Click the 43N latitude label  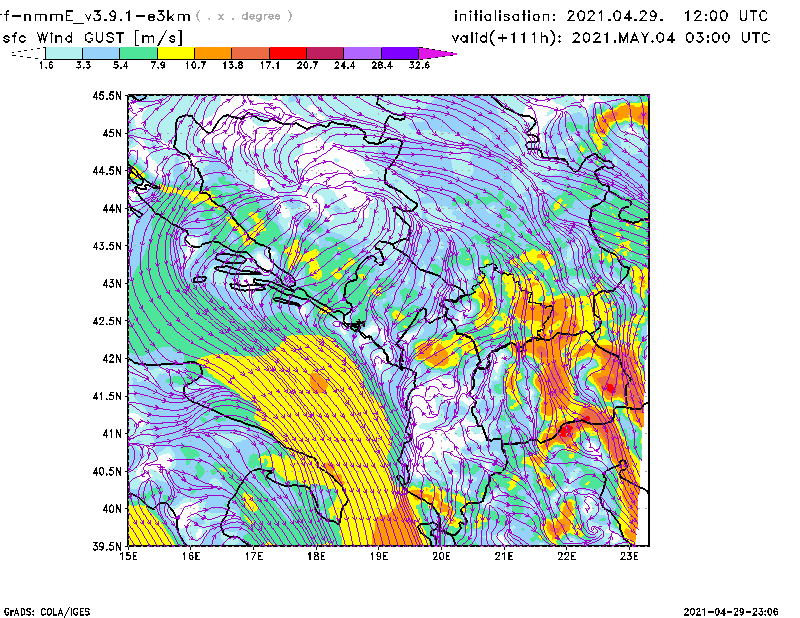pos(112,283)
